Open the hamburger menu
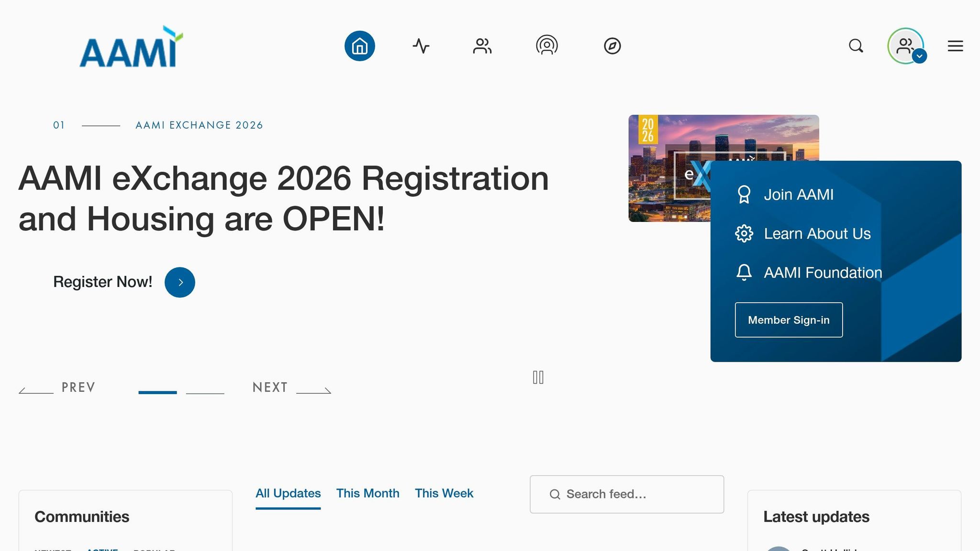The width and height of the screenshot is (980, 551). point(956,46)
